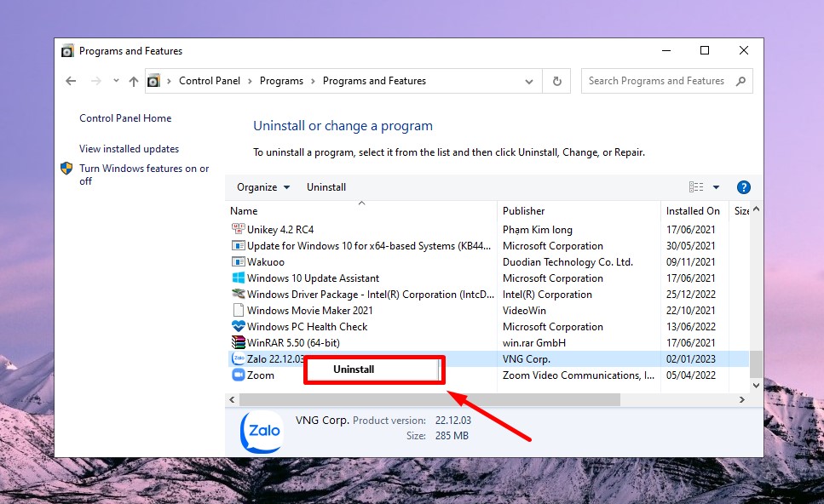Click the horizontal scrollbar thumb
This screenshot has width=824, height=504.
click(429, 399)
